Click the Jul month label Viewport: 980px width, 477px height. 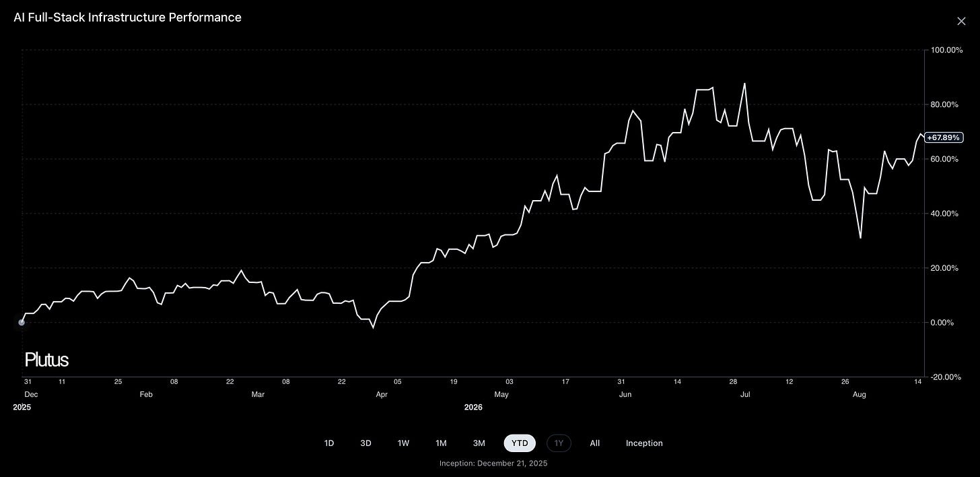[x=745, y=395]
